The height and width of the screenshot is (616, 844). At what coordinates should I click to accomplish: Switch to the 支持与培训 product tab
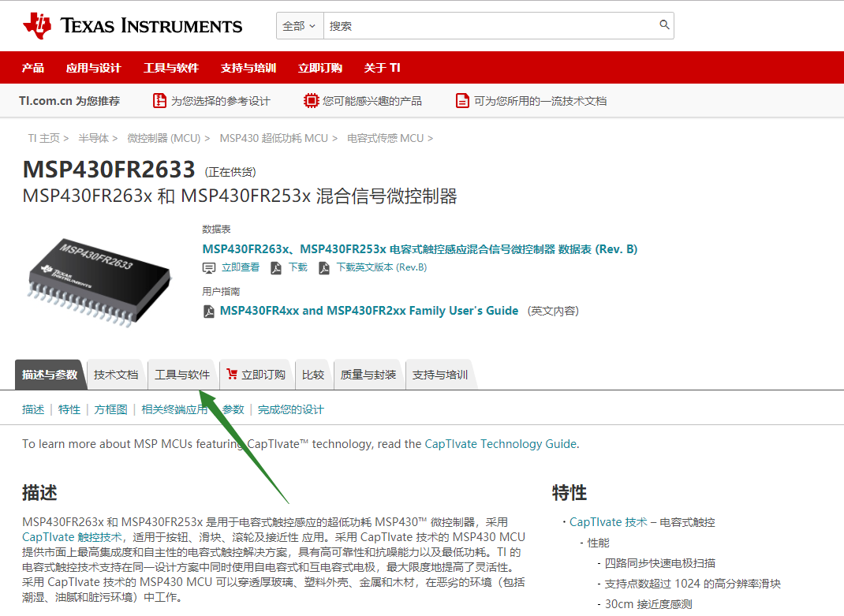pyautogui.click(x=440, y=374)
